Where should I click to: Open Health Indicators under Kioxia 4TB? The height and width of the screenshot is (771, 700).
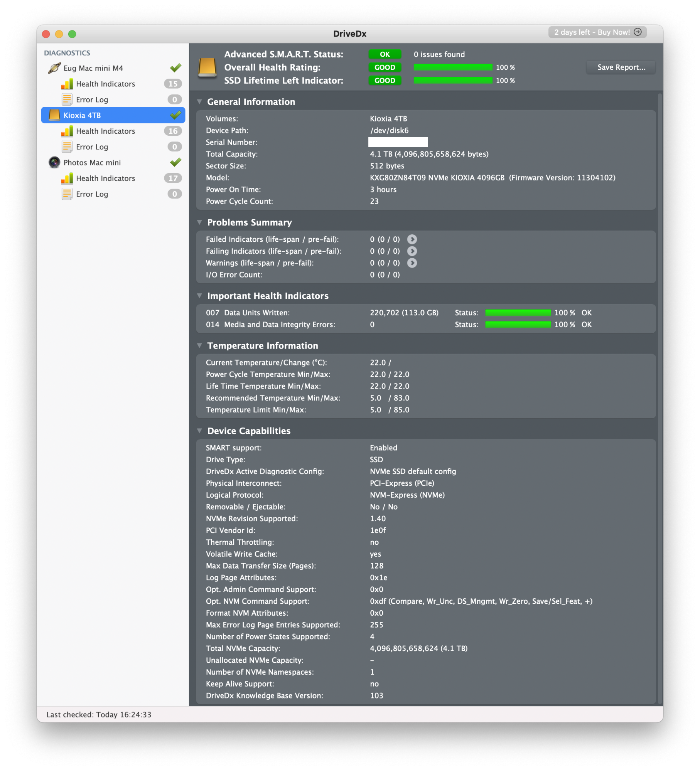click(105, 131)
